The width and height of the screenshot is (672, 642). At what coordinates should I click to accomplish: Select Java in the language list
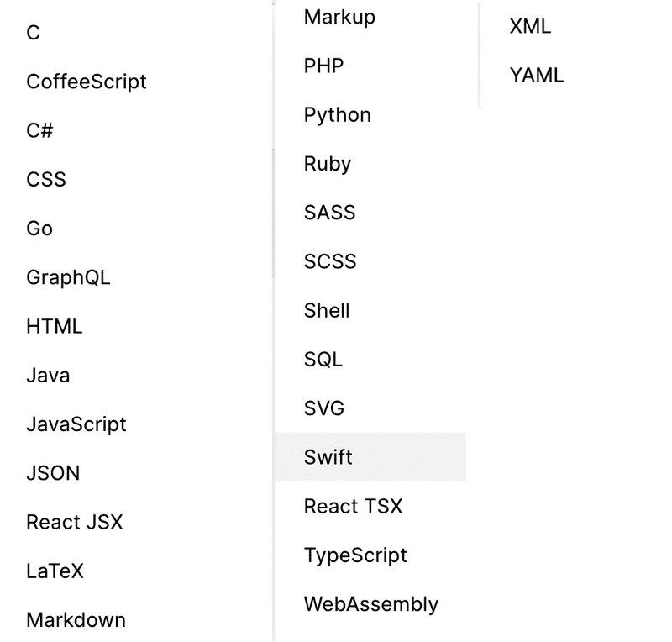click(x=48, y=376)
